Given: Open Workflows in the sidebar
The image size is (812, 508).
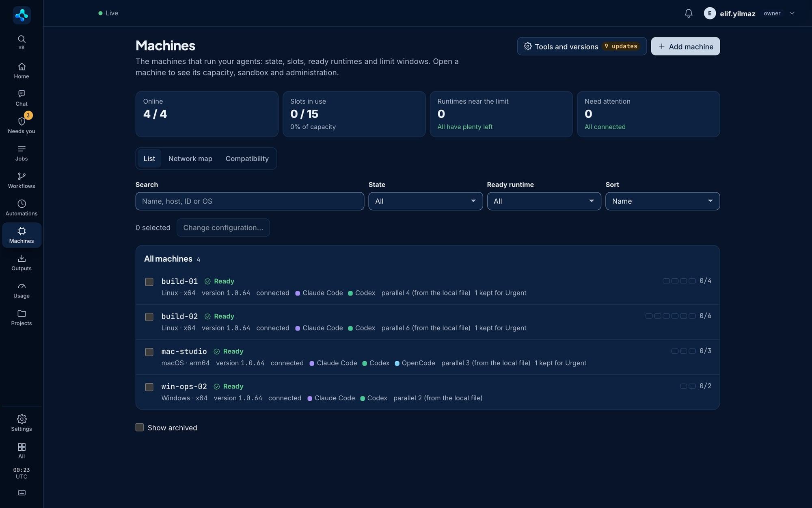Looking at the screenshot, I should [x=22, y=180].
